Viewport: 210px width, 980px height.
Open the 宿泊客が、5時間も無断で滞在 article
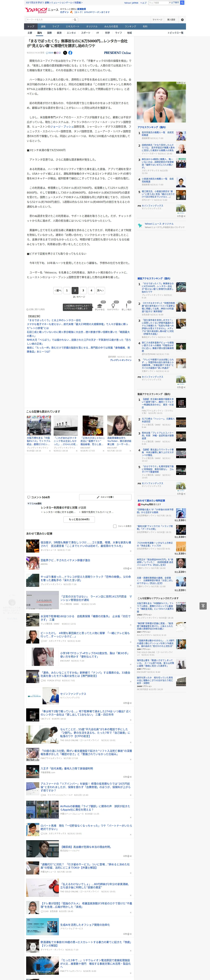pyautogui.click(x=86, y=544)
